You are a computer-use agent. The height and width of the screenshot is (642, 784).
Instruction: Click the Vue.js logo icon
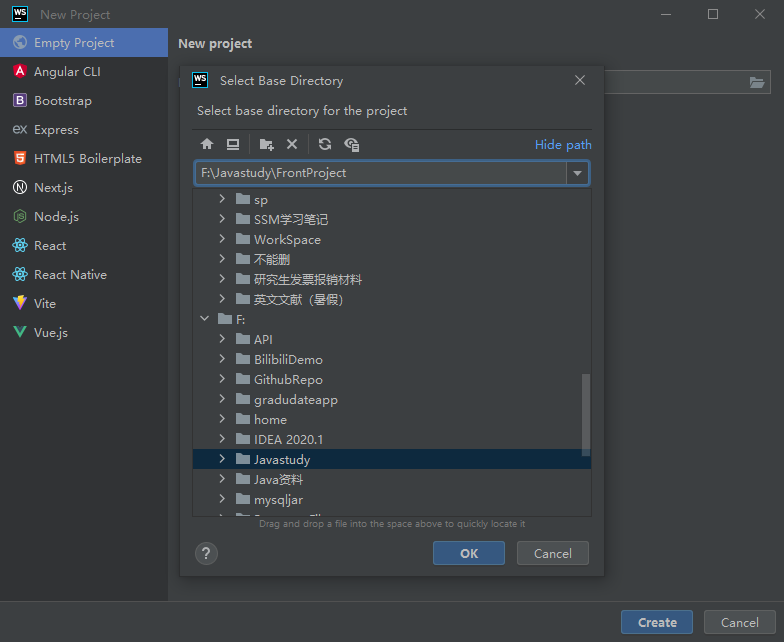(20, 332)
